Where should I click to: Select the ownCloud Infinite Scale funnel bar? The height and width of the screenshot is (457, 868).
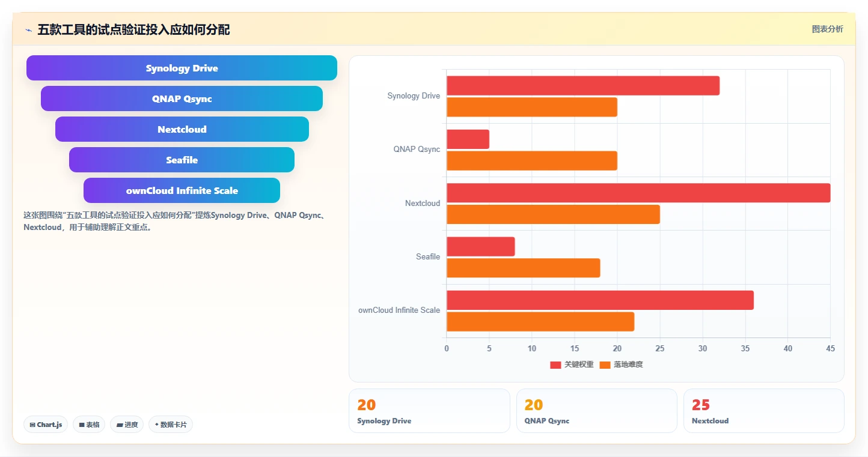[x=182, y=190]
